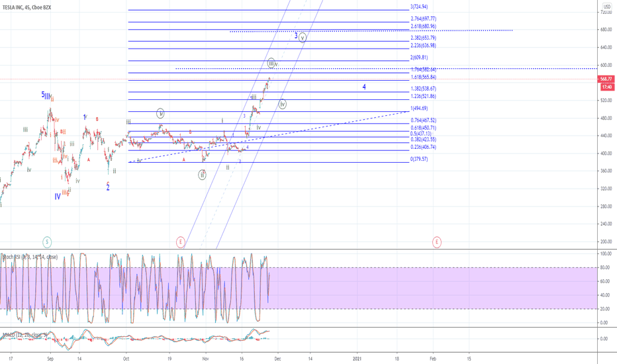Click the 568.77 current price label
617x364 pixels.
pyautogui.click(x=606, y=79)
